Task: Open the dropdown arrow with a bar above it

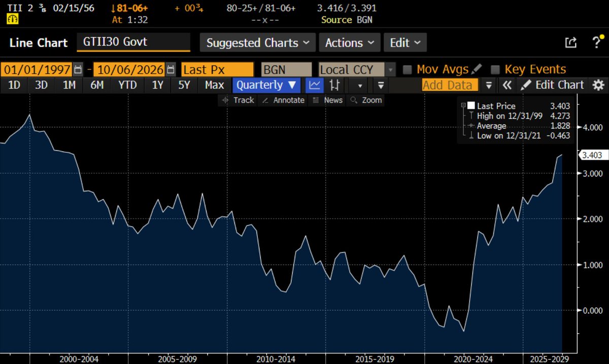Action: pos(381,85)
